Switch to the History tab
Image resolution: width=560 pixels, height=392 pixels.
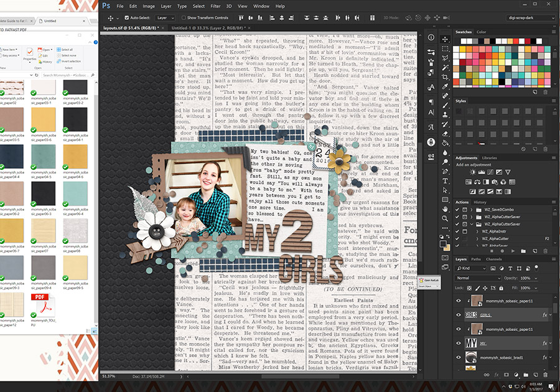(480, 202)
